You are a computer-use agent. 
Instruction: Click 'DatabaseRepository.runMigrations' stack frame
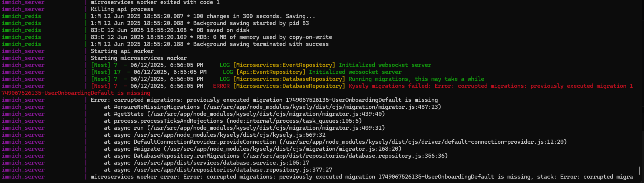tap(276, 156)
